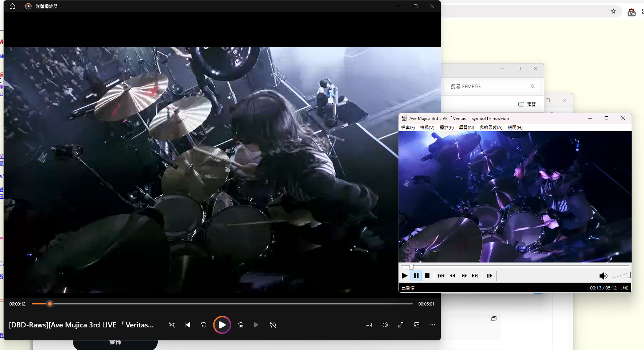Click Stop button in MPC player
The image size is (644, 350).
(x=427, y=276)
